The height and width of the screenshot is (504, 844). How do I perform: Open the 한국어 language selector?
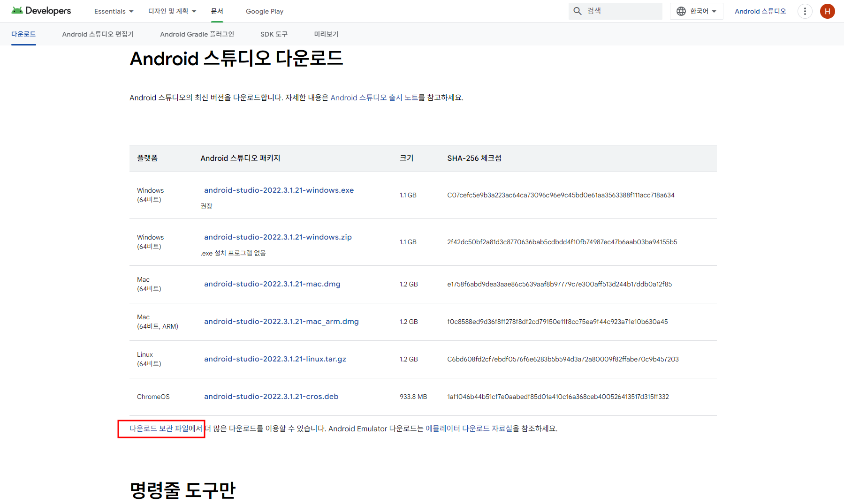coord(697,11)
